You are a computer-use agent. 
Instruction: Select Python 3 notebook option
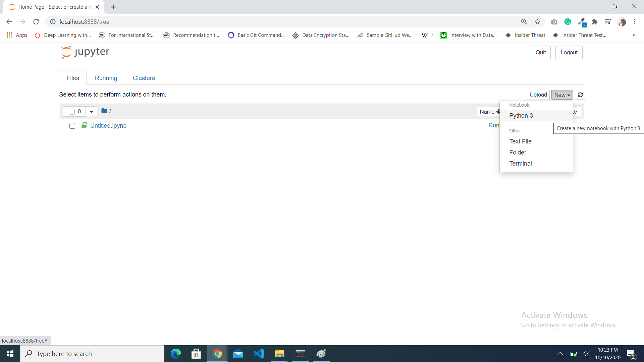click(521, 115)
